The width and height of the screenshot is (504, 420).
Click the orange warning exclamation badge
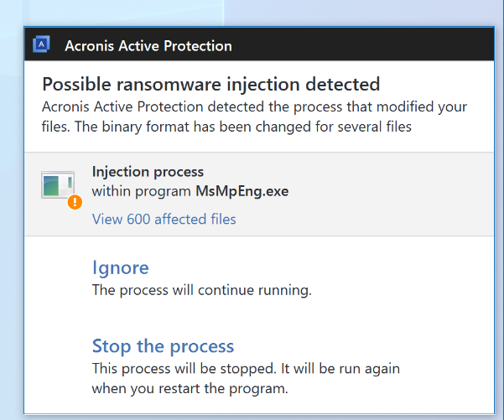[x=75, y=202]
